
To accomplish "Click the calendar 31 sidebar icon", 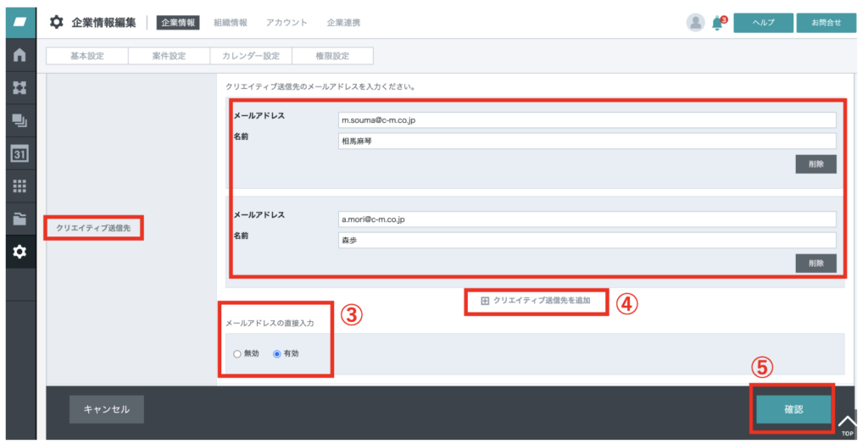I will pyautogui.click(x=20, y=153).
